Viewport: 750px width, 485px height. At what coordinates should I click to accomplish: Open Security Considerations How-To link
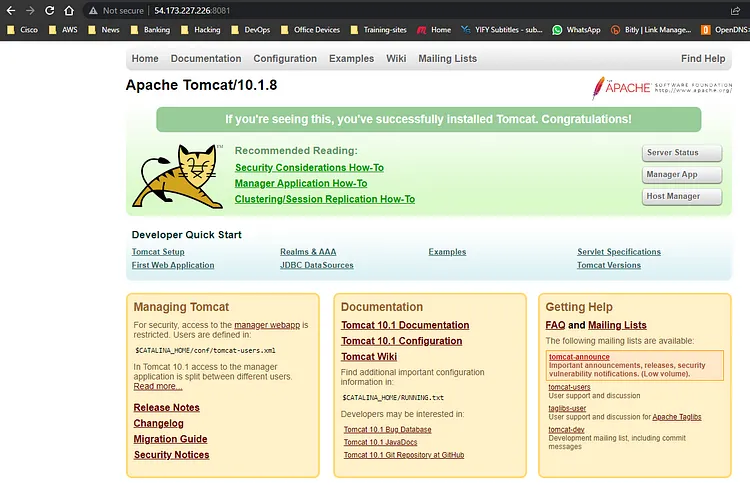point(309,167)
